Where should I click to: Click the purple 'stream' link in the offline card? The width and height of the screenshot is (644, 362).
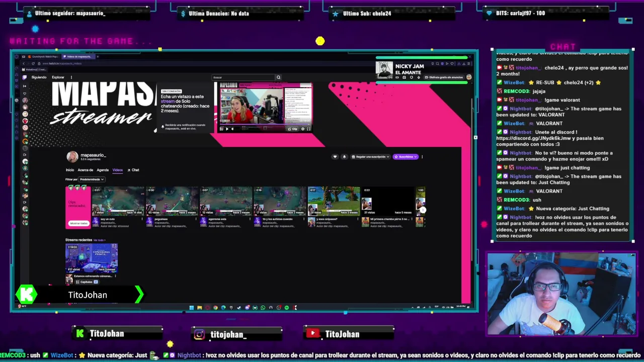[x=168, y=102]
